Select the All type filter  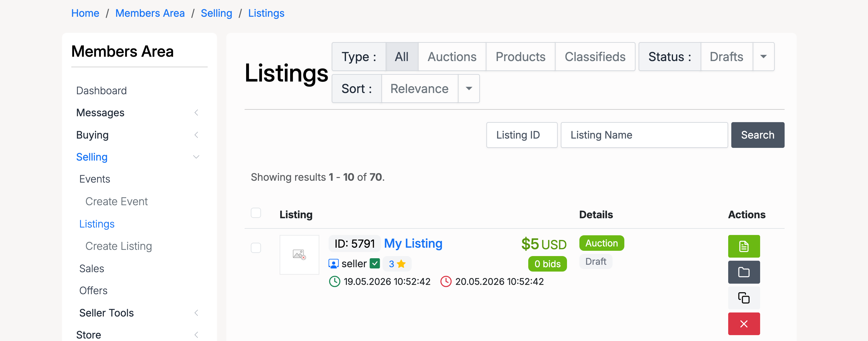[402, 57]
